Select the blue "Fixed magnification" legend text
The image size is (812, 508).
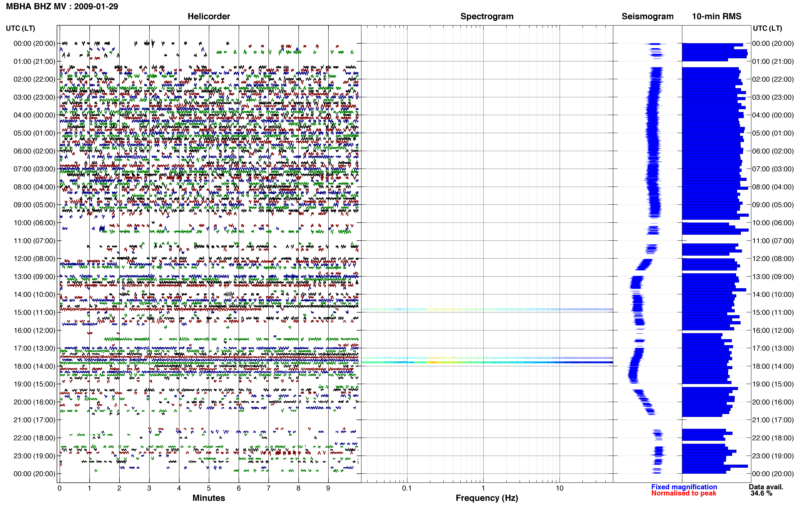(684, 487)
